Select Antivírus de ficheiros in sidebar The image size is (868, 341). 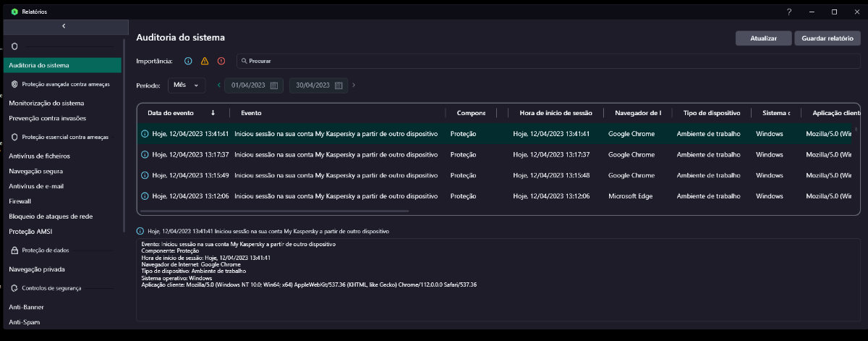(39, 156)
